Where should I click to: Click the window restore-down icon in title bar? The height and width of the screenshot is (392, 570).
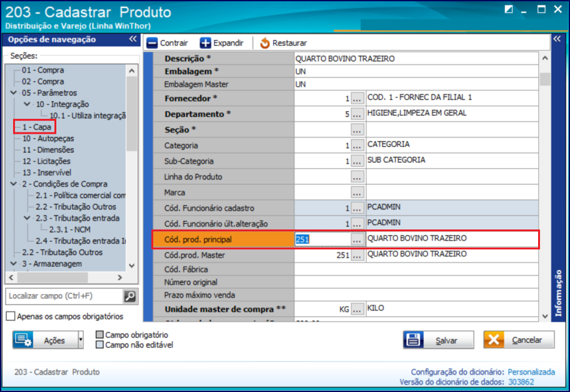coord(509,9)
